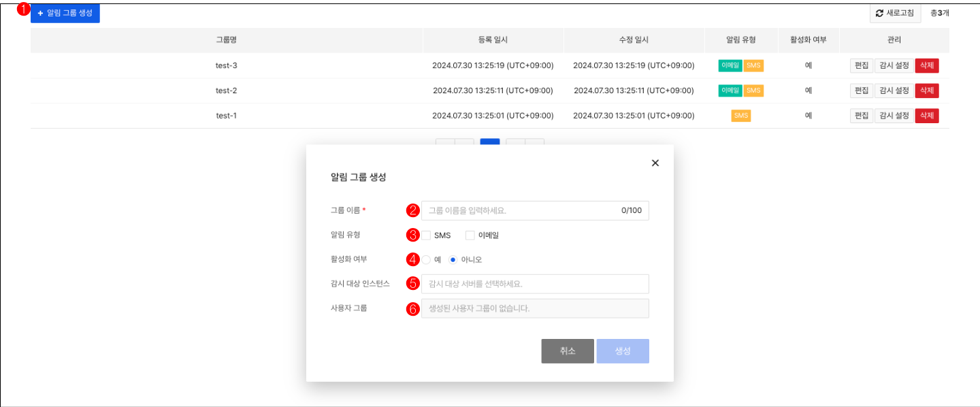Check the 이메일 notification type

click(x=470, y=235)
